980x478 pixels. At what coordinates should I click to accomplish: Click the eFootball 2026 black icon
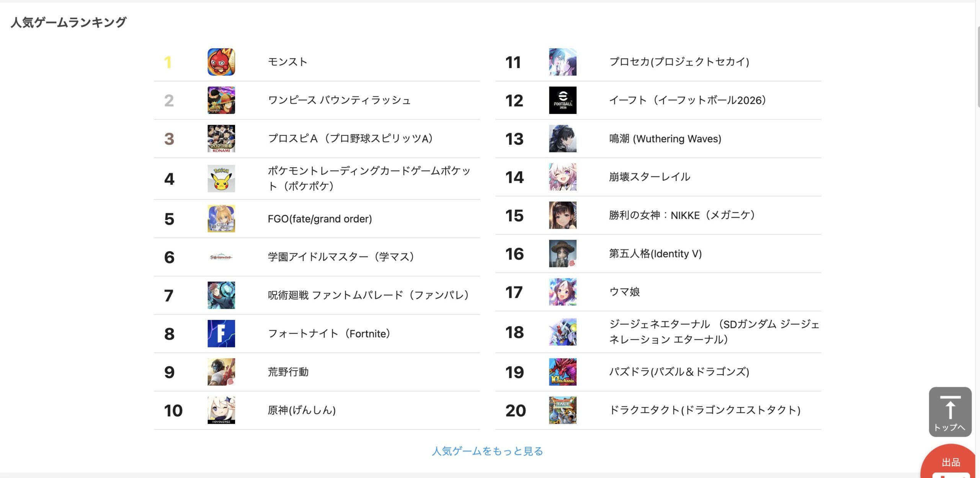point(562,100)
